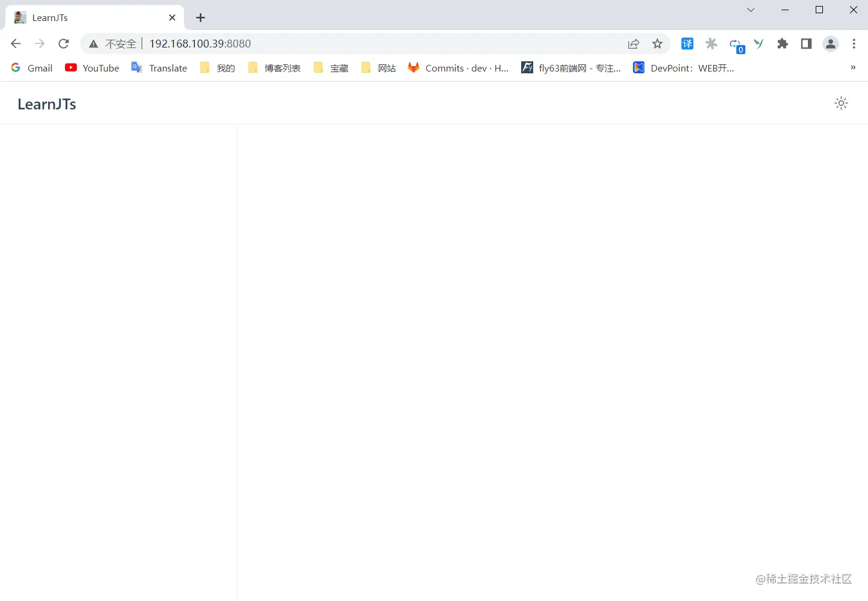Open the DevPoint WEB bookmark
Viewport: 868px width, 601px height.
click(x=683, y=68)
